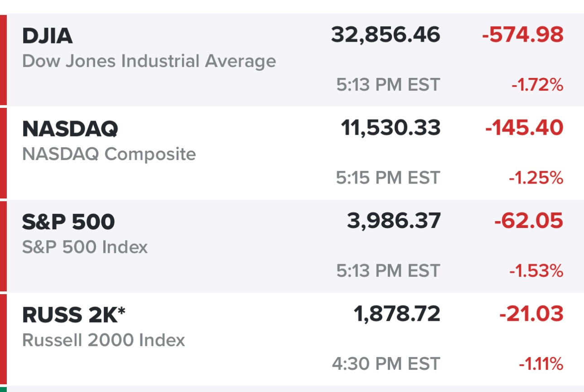Tap S&P 500 price 3,986.37
The width and height of the screenshot is (584, 392).
(394, 221)
